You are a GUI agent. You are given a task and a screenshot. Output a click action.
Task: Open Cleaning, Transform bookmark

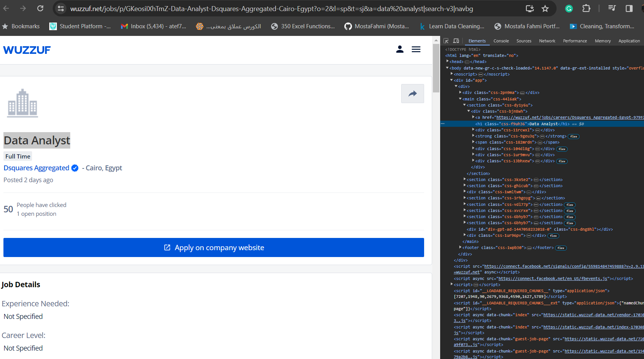click(602, 26)
